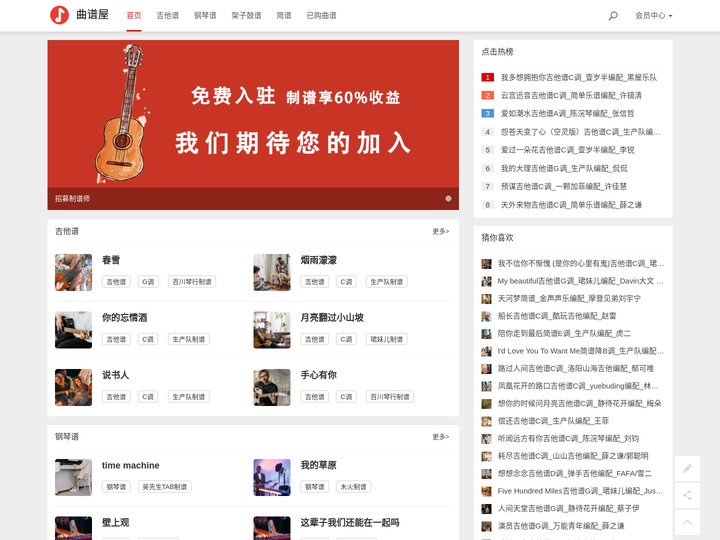The width and height of the screenshot is (720, 540).
Task: Click 更多> in the 钢琴谱 section
Action: coord(440,436)
